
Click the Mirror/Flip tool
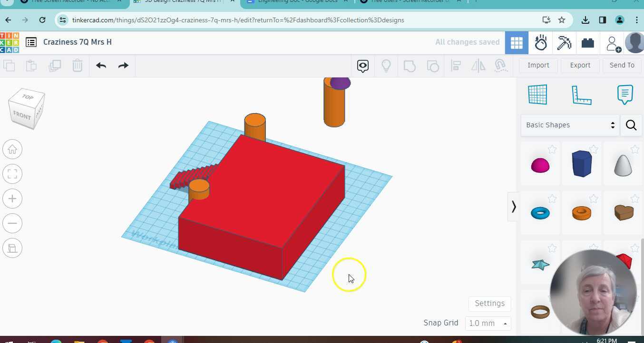click(x=478, y=66)
